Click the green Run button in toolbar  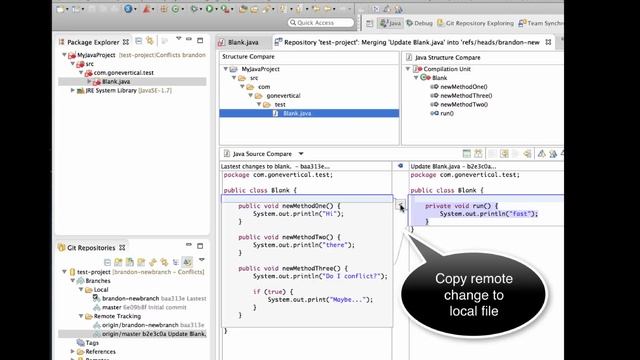[209, 9]
